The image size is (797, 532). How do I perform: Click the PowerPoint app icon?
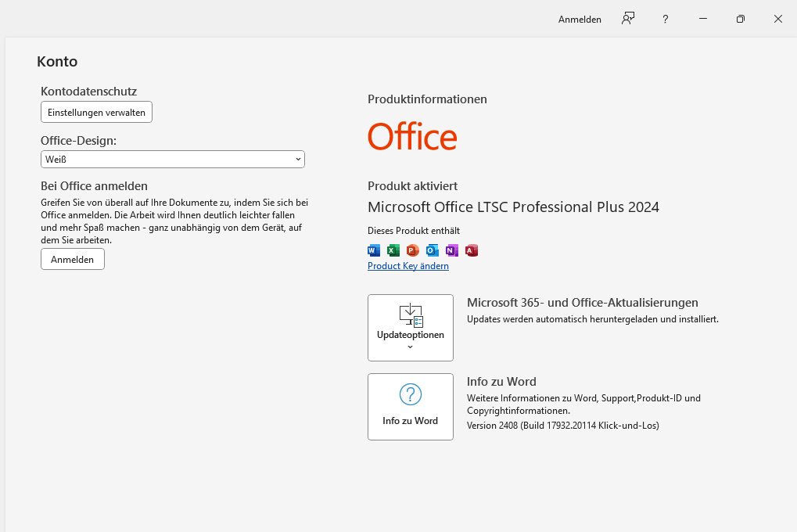coord(412,250)
